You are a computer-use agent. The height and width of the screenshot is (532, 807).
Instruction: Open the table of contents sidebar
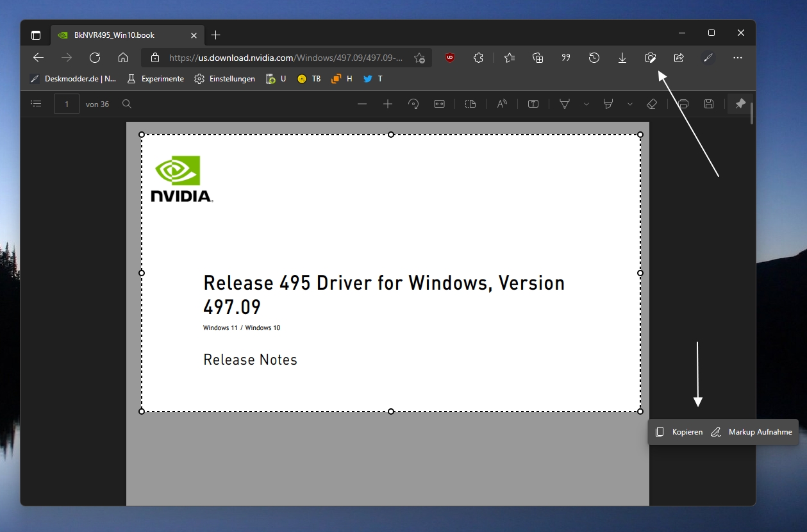tap(36, 104)
